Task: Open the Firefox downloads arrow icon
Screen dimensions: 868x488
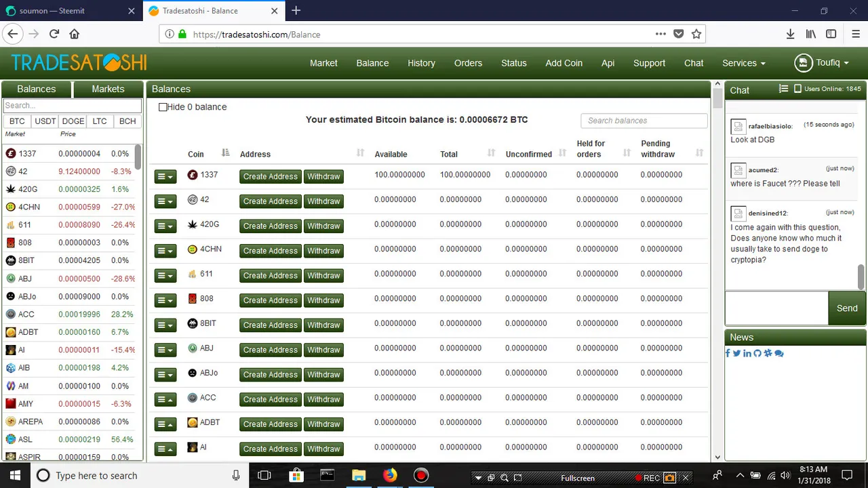Action: [790, 34]
